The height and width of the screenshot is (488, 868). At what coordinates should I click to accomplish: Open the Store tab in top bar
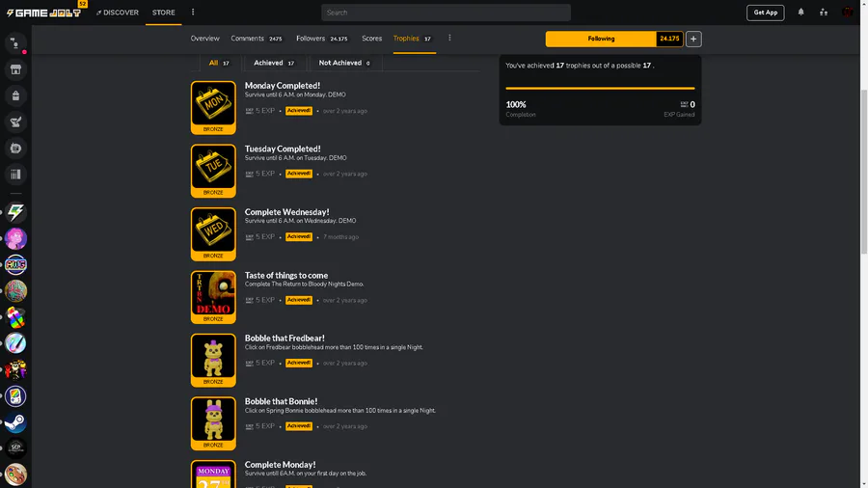coord(163,13)
